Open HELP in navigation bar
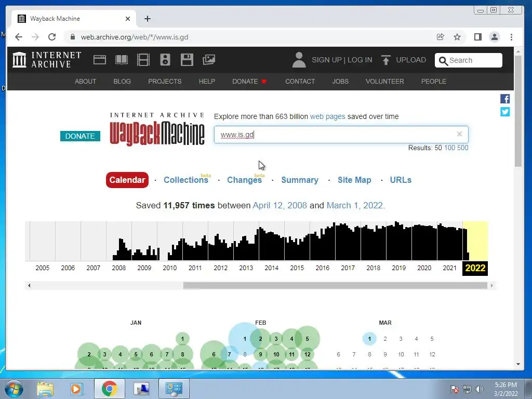 tap(207, 82)
